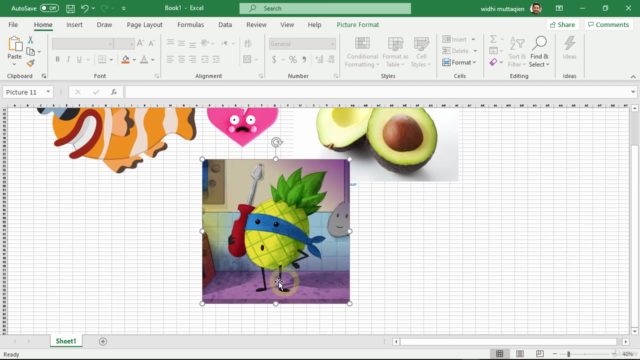Click Decrease Font Size icon

[151, 43]
